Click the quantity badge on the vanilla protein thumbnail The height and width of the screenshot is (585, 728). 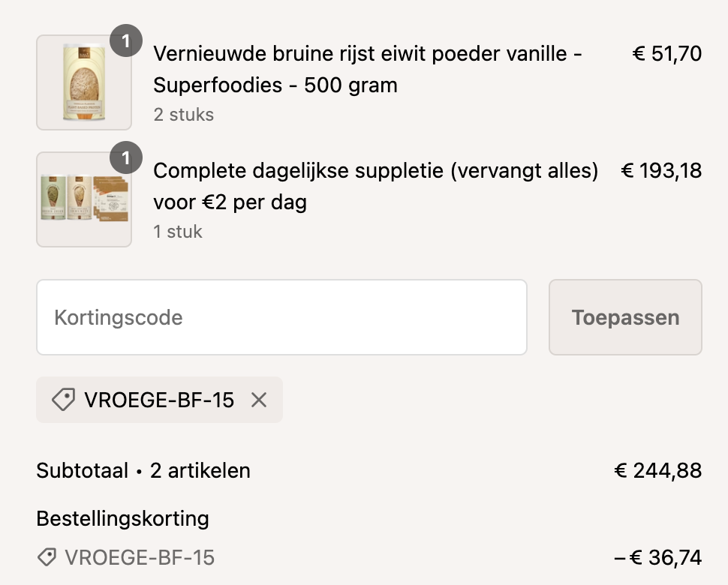126,41
